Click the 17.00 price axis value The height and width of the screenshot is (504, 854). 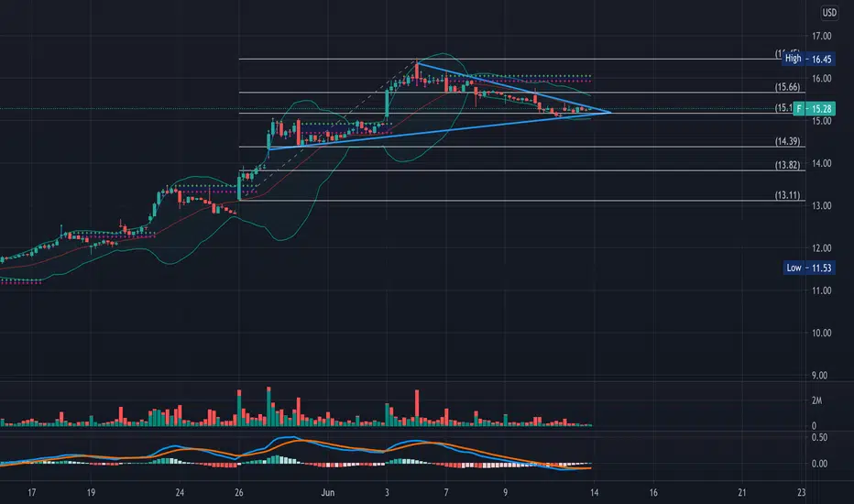821,36
